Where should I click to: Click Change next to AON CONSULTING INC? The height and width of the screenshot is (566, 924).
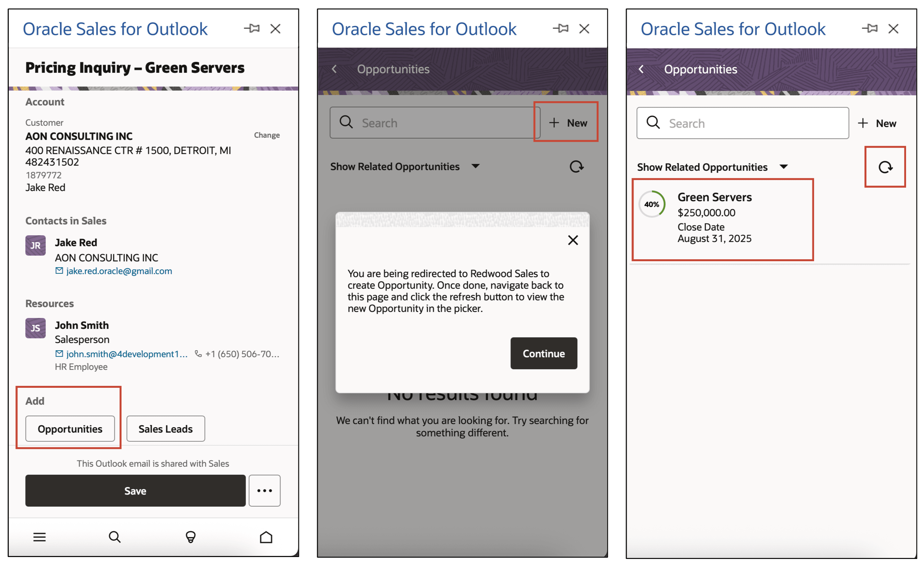click(267, 135)
